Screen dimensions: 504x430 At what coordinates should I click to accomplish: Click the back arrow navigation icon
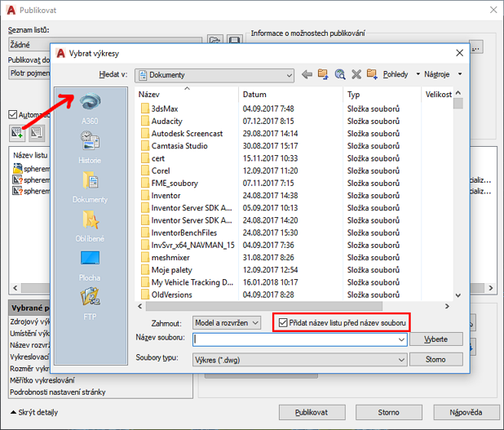click(307, 75)
